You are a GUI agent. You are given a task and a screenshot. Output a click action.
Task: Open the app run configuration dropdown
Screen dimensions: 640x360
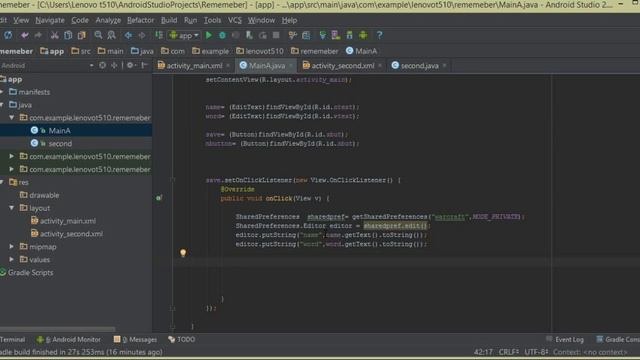[184, 36]
